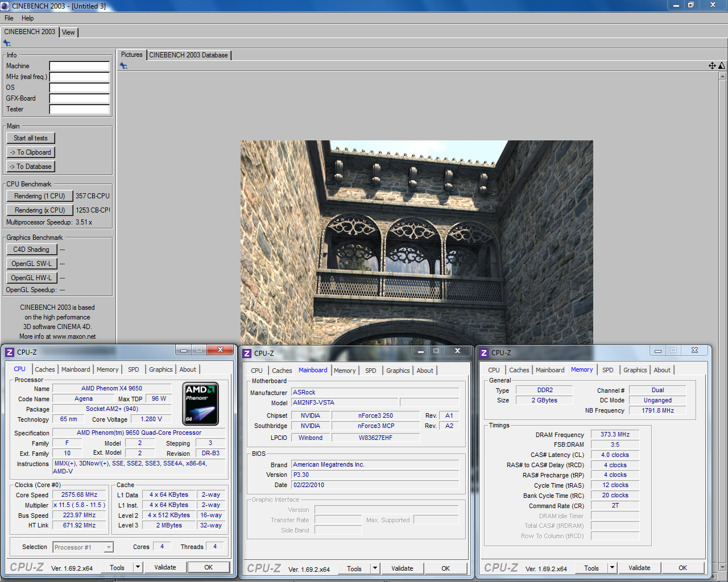
Task: Click the 'AMD Phenom X4 9650' name value
Action: click(111, 389)
